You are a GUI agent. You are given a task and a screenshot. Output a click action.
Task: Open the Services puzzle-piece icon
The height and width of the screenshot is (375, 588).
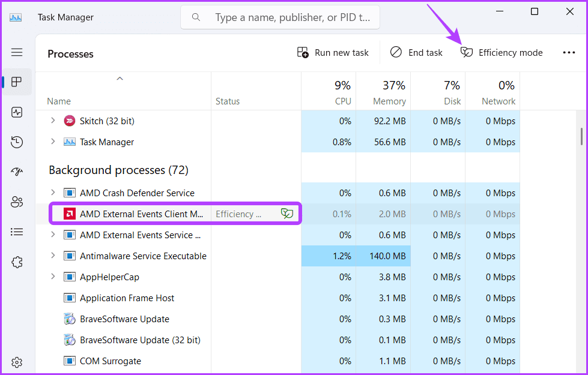pyautogui.click(x=17, y=262)
